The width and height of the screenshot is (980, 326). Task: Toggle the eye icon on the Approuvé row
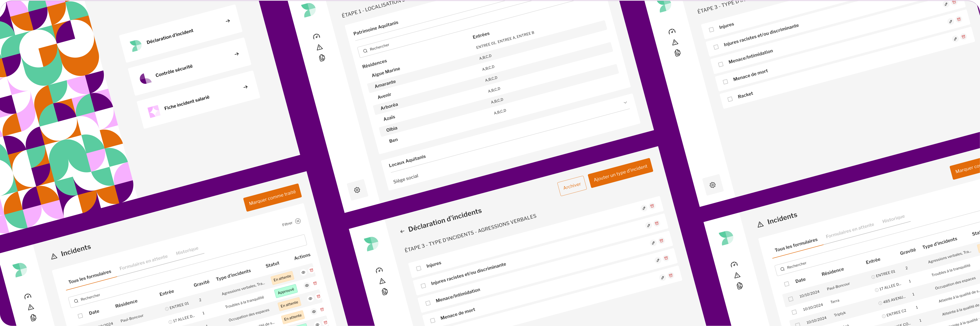pyautogui.click(x=307, y=285)
